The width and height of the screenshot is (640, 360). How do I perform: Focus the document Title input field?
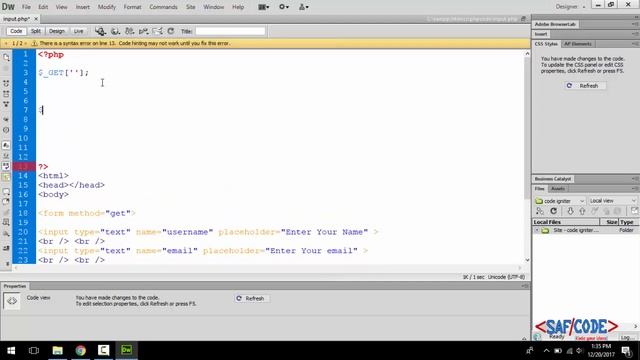[x=230, y=31]
